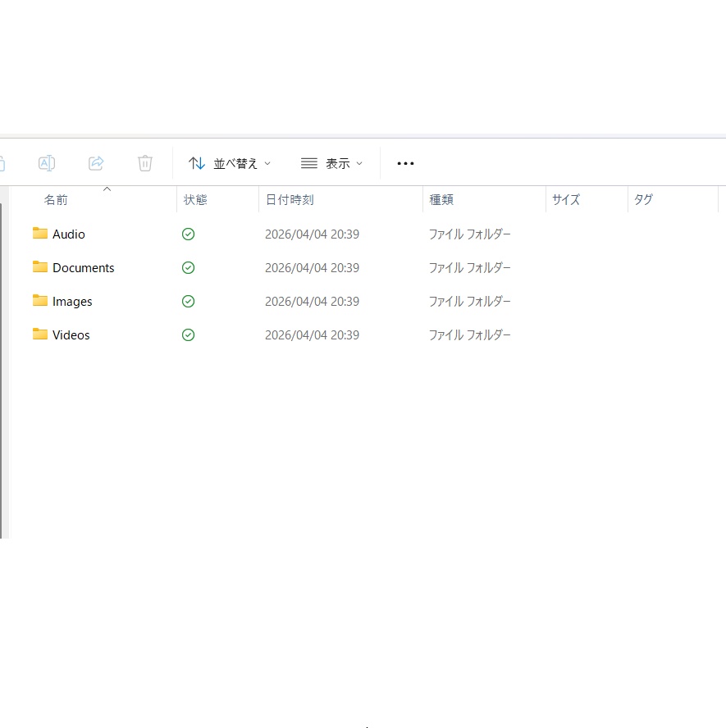Click the Images folder name
This screenshot has height=728, width=726.
click(x=72, y=302)
